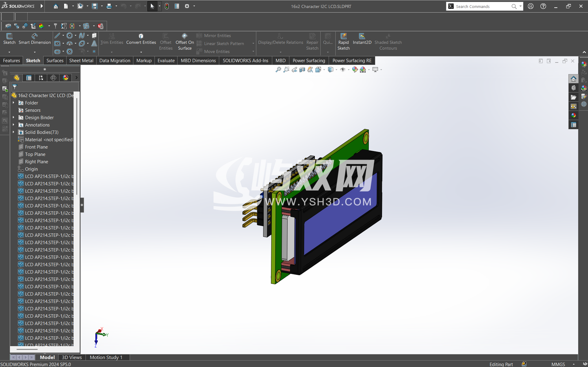Activate Section View in the heads-up toolbar
588x367 pixels.
point(302,70)
